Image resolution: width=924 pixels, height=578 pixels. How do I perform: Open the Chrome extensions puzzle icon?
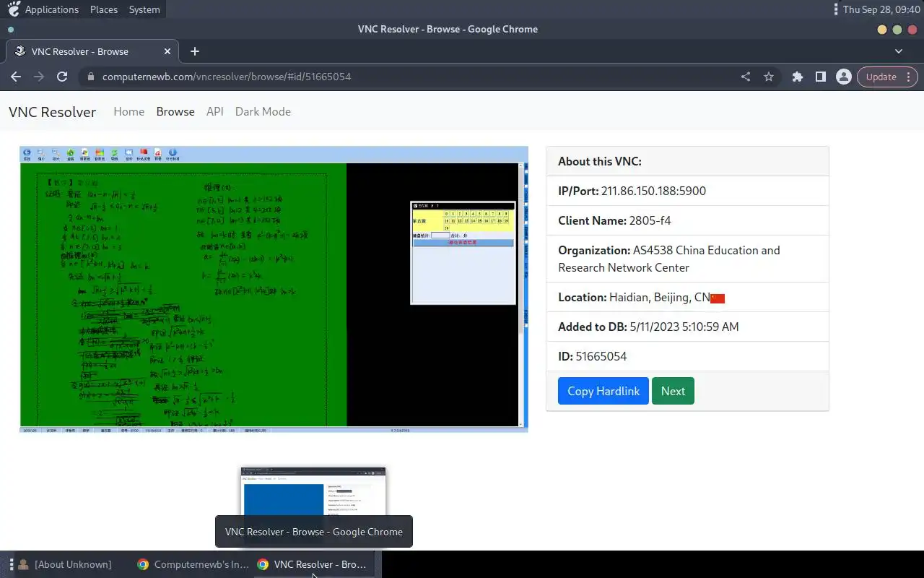(798, 77)
